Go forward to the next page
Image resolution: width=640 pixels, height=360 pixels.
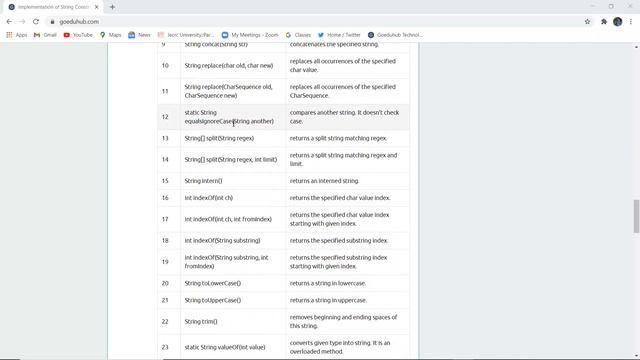coord(22,22)
